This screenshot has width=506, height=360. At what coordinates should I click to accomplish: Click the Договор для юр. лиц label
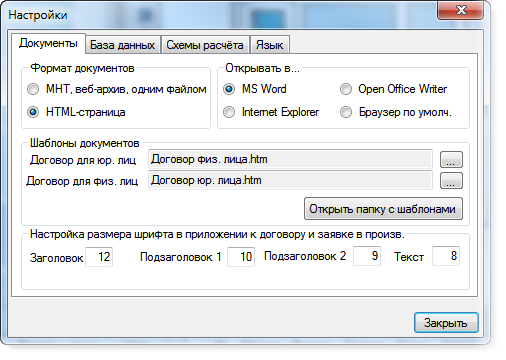pyautogui.click(x=83, y=160)
